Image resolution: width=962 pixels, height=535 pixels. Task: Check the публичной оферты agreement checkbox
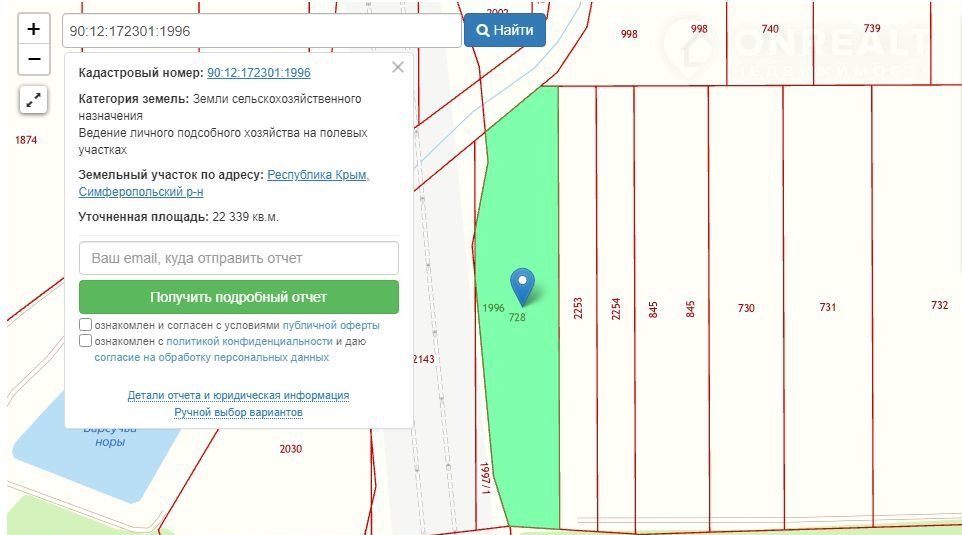86,325
